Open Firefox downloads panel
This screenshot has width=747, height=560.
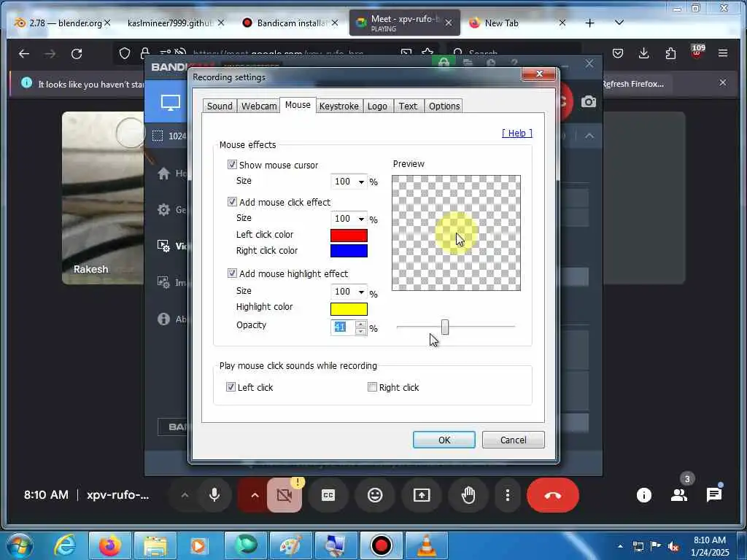point(643,53)
